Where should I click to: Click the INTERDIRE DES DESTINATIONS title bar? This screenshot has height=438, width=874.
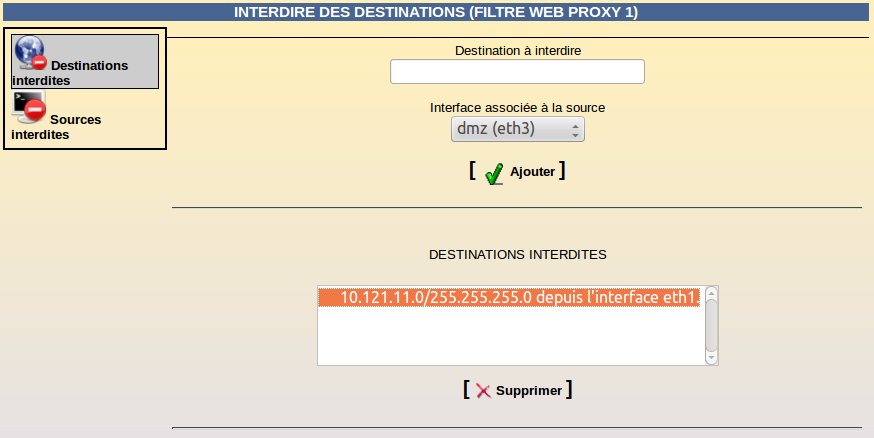point(436,12)
